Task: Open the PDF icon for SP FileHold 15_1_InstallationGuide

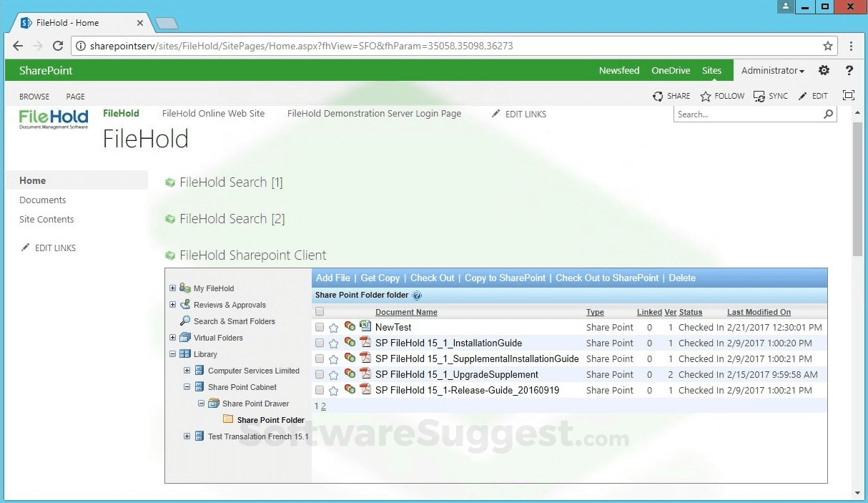Action: [x=365, y=343]
